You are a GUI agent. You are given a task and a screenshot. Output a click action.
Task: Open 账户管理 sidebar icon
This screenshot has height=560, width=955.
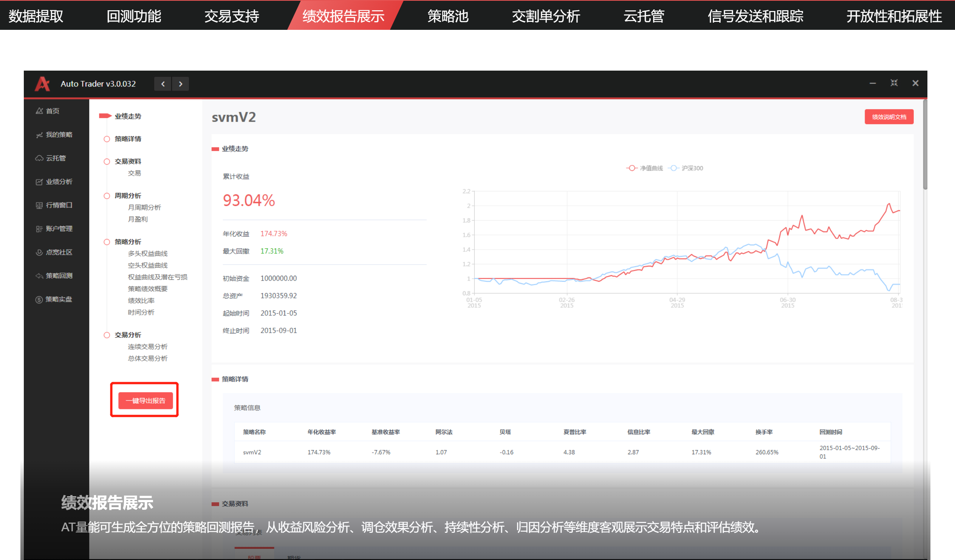coord(39,229)
